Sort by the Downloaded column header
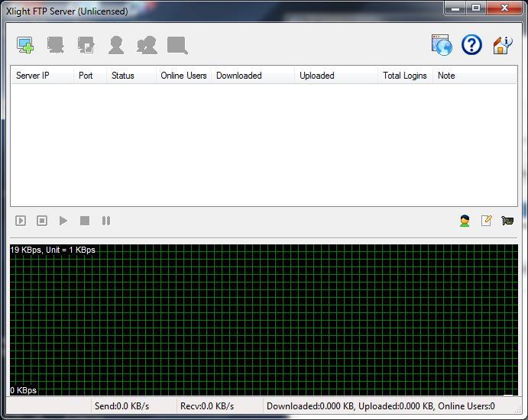This screenshot has width=528, height=420. [x=253, y=76]
